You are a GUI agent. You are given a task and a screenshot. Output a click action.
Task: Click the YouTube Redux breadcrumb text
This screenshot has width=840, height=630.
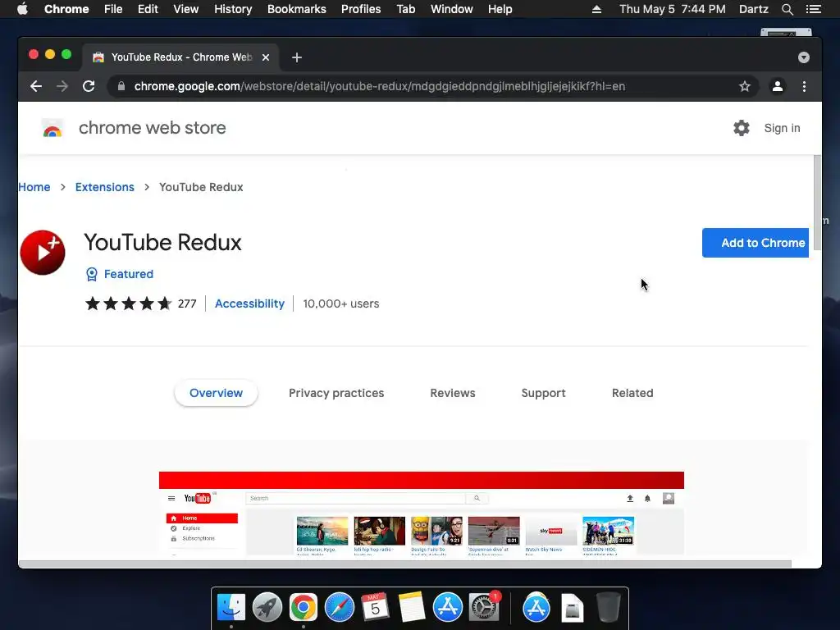click(201, 187)
